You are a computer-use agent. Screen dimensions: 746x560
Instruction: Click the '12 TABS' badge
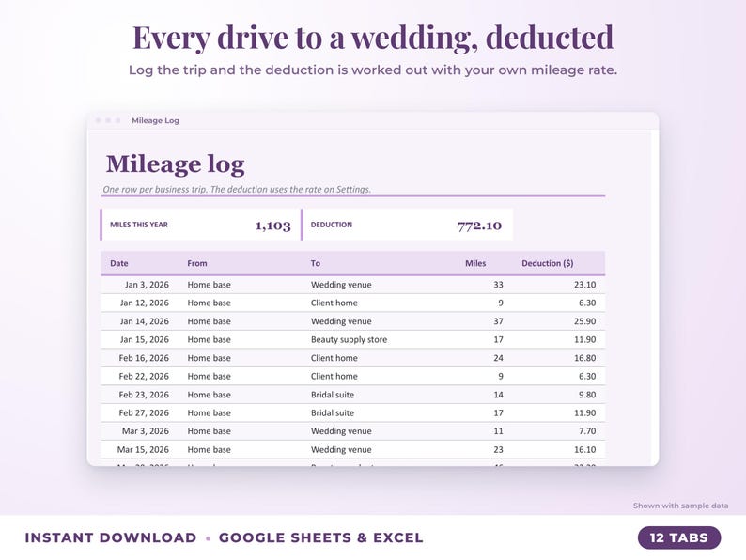pos(679,537)
